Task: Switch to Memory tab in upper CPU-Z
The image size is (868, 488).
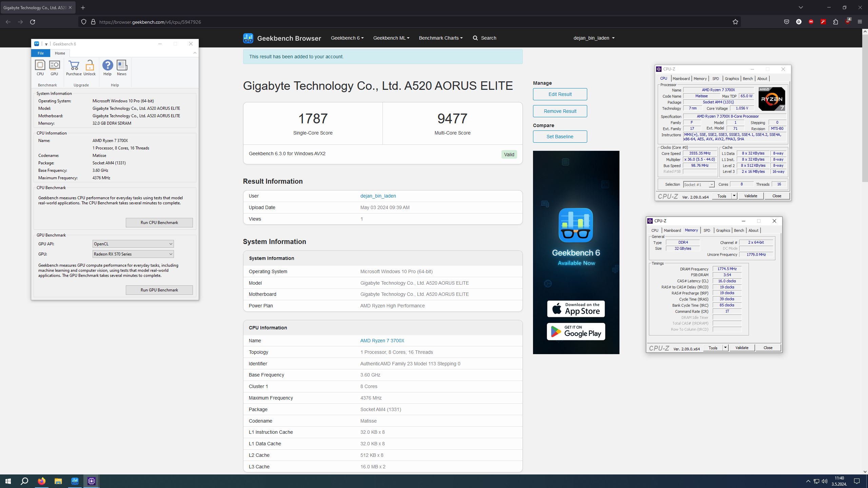Action: click(700, 79)
